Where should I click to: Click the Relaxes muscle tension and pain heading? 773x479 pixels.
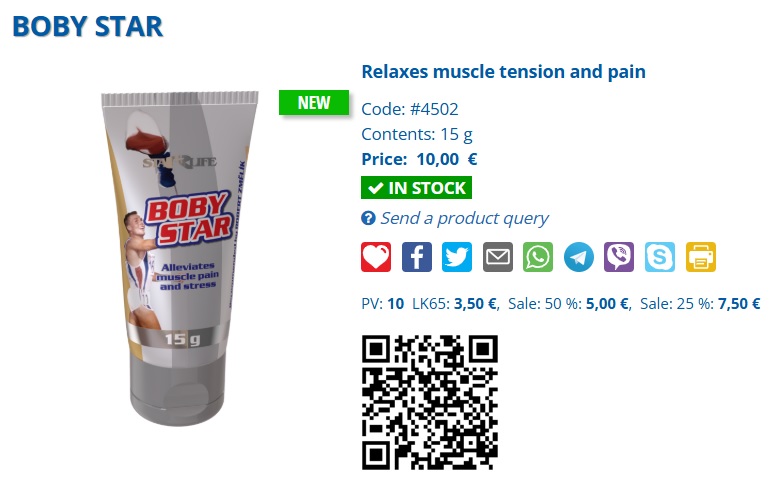[503, 71]
